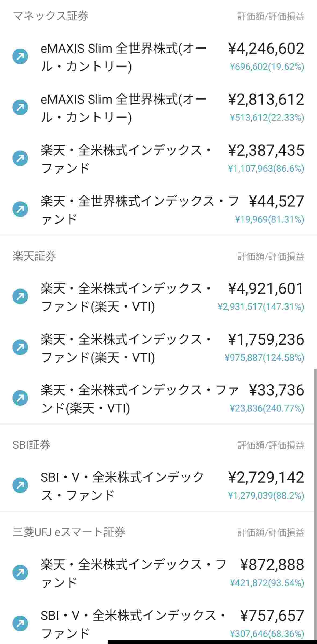This screenshot has height=644, width=317.
Task: Click arrow icon beside ¥872,888 楽天・全米株式 fund
Action: (x=20, y=573)
